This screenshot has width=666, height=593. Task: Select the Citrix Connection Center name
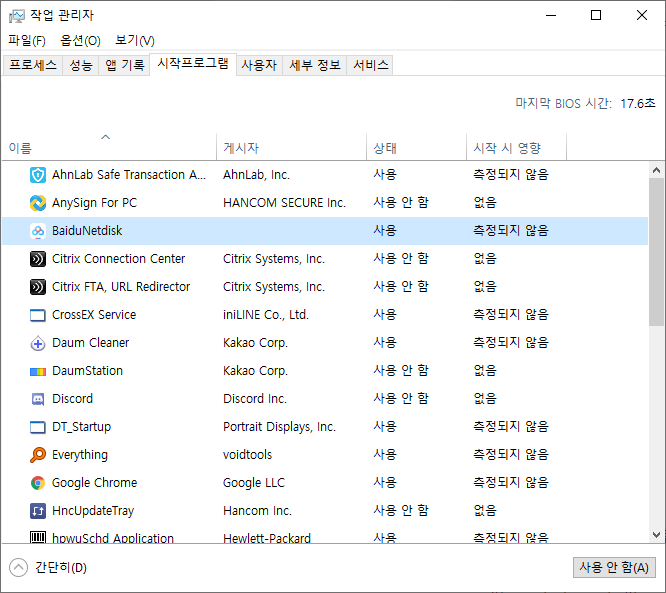[x=119, y=259]
